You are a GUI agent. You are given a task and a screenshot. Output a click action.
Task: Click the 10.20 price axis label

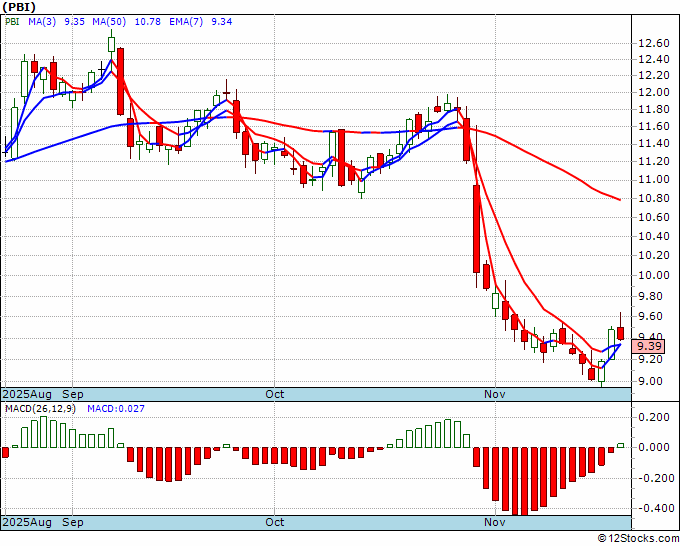(654, 255)
